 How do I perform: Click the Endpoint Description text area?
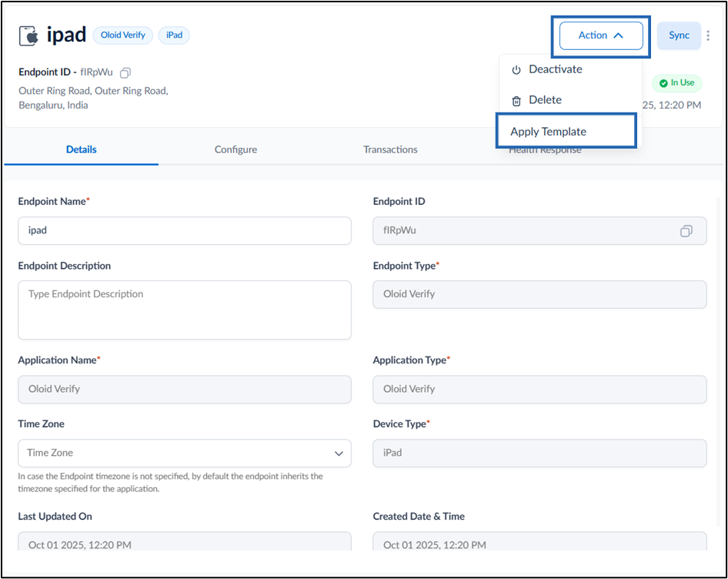[185, 310]
